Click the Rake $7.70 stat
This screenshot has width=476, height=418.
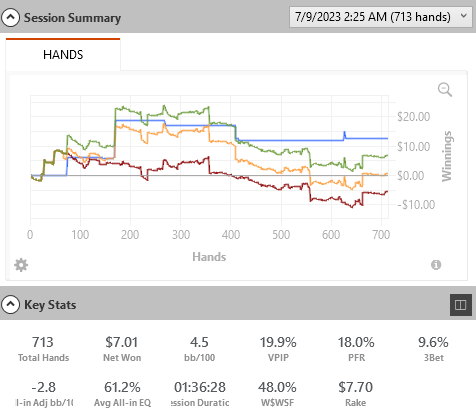[356, 394]
